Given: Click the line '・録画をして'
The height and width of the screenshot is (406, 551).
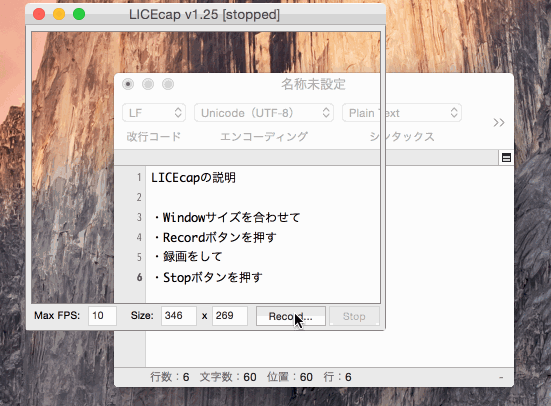Looking at the screenshot, I should click(x=188, y=257).
